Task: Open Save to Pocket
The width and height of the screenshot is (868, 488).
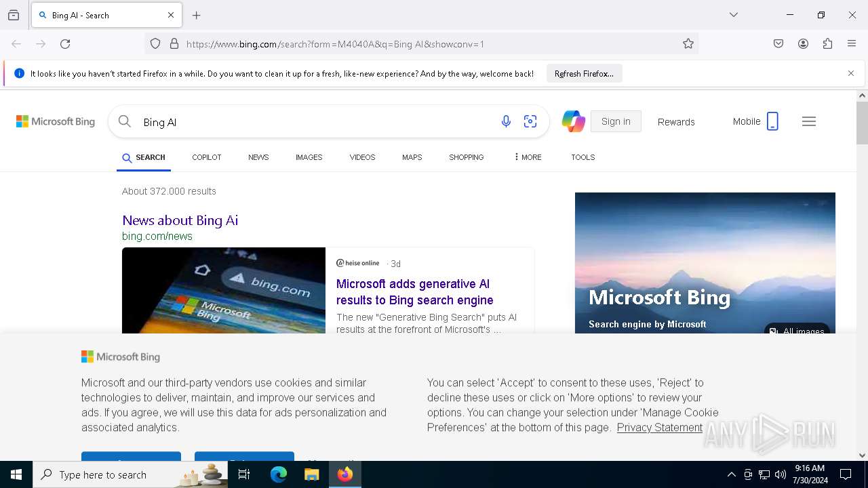Action: tap(778, 44)
